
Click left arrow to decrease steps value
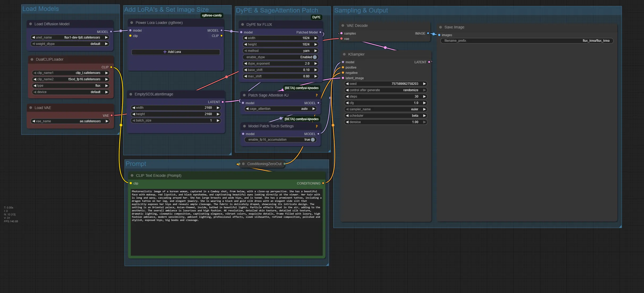tap(347, 97)
